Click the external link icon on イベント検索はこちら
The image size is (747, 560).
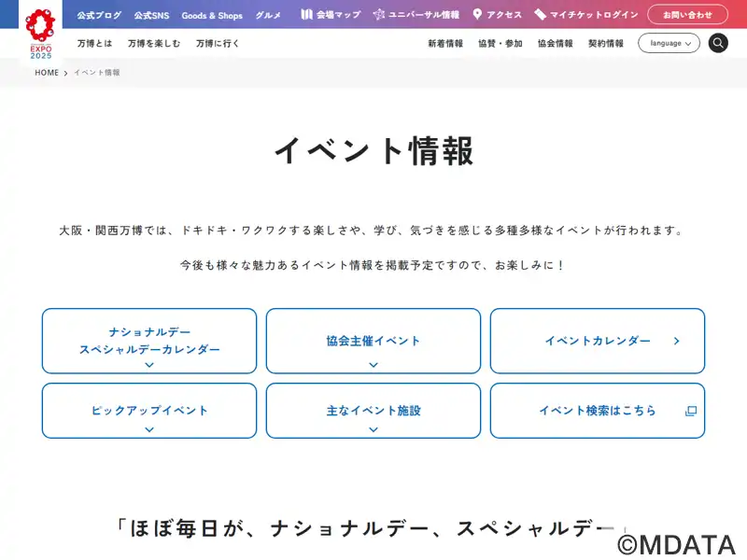690,411
